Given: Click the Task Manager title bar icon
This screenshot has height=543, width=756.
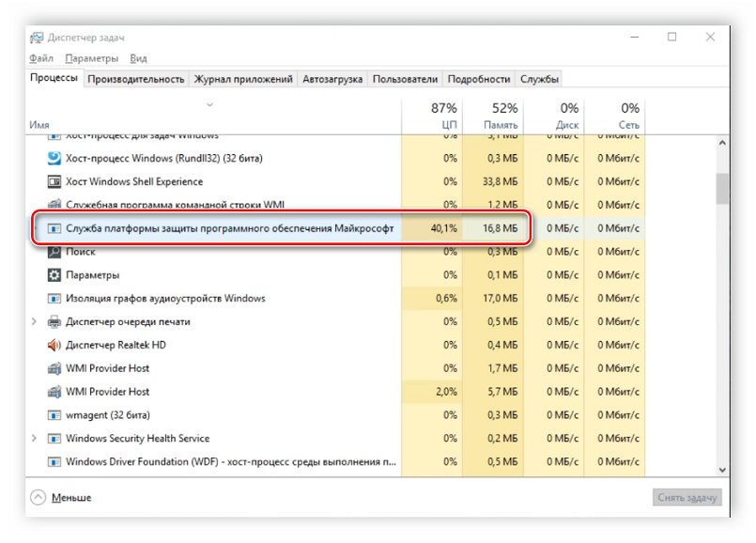Looking at the screenshot, I should point(36,38).
